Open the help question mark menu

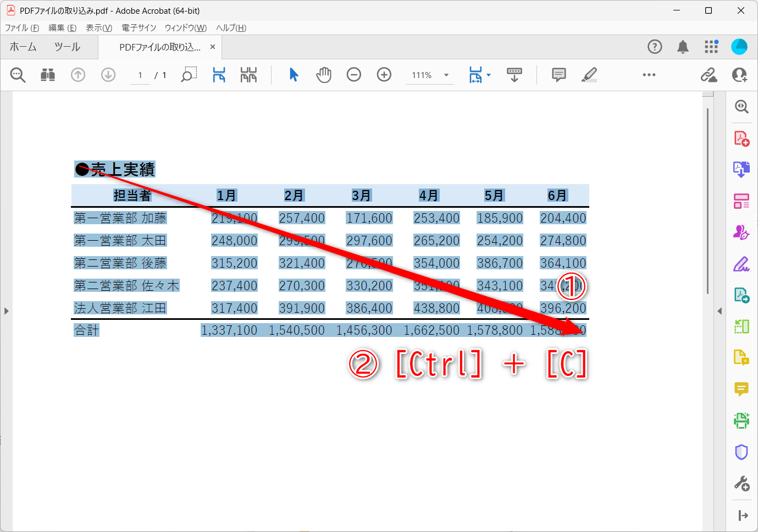pos(655,47)
